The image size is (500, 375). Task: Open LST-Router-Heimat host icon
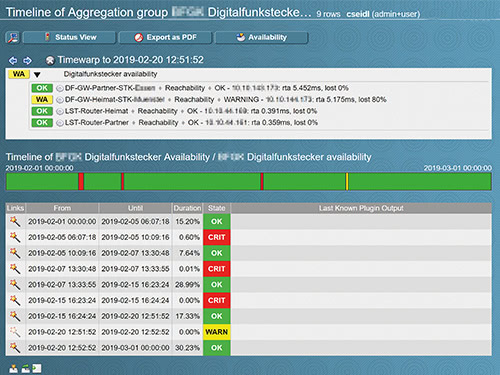click(60, 111)
